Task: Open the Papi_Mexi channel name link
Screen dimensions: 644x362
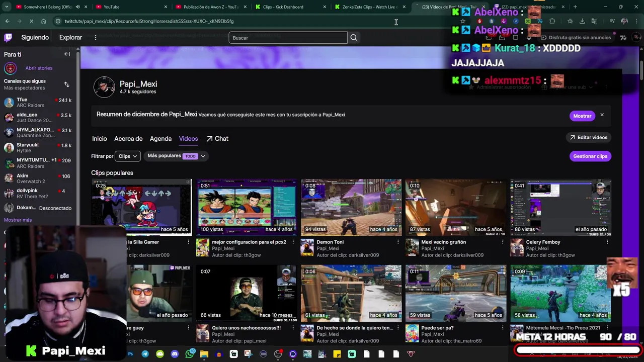Action: coord(138,84)
